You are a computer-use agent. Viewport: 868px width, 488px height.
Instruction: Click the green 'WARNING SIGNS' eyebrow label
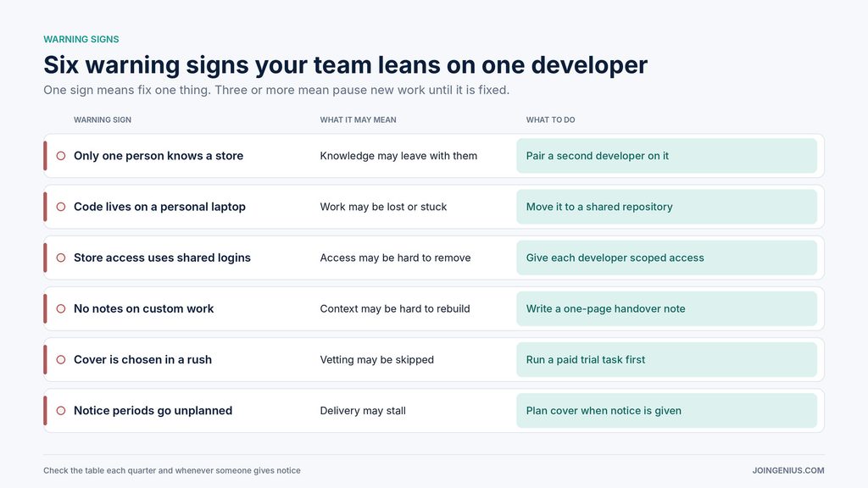[x=81, y=39]
